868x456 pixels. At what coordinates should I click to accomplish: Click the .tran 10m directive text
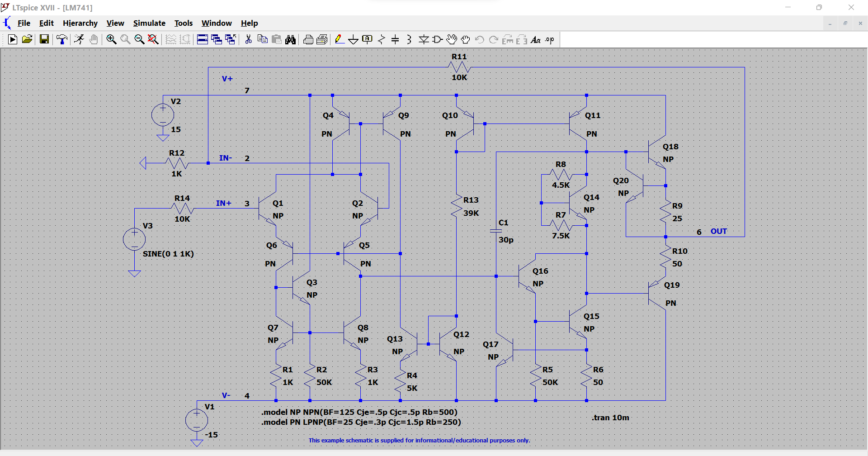pyautogui.click(x=610, y=418)
